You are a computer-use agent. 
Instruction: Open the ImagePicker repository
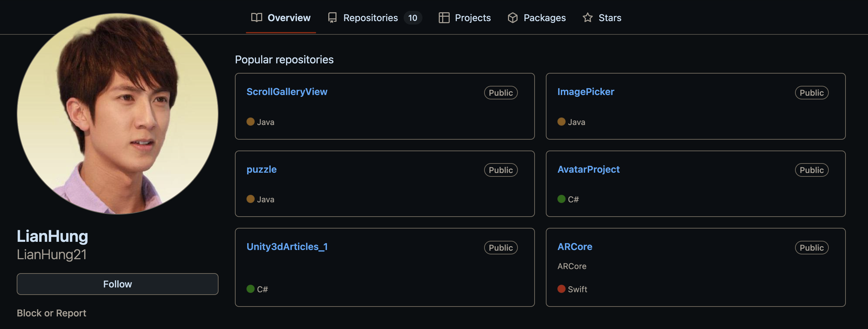pyautogui.click(x=585, y=92)
